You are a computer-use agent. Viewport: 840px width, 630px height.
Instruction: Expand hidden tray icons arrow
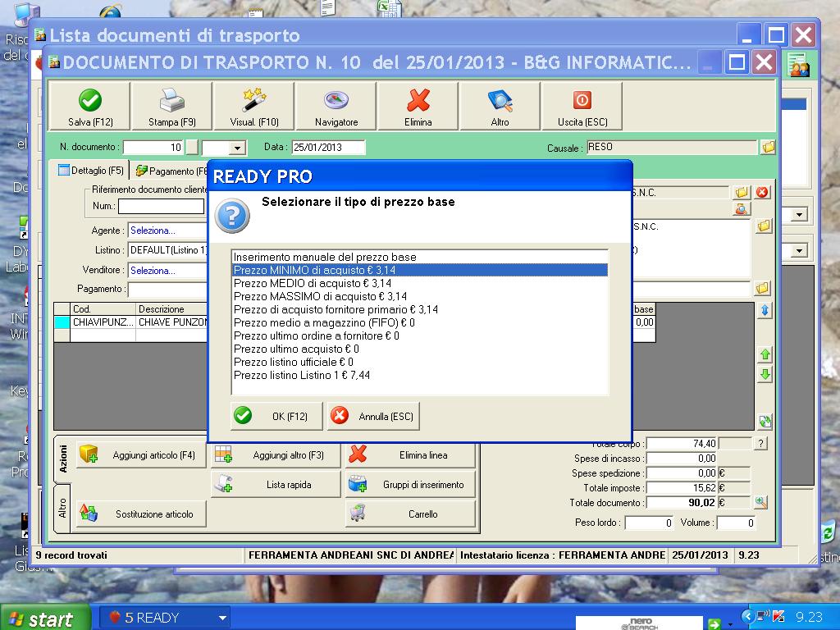[x=747, y=617]
